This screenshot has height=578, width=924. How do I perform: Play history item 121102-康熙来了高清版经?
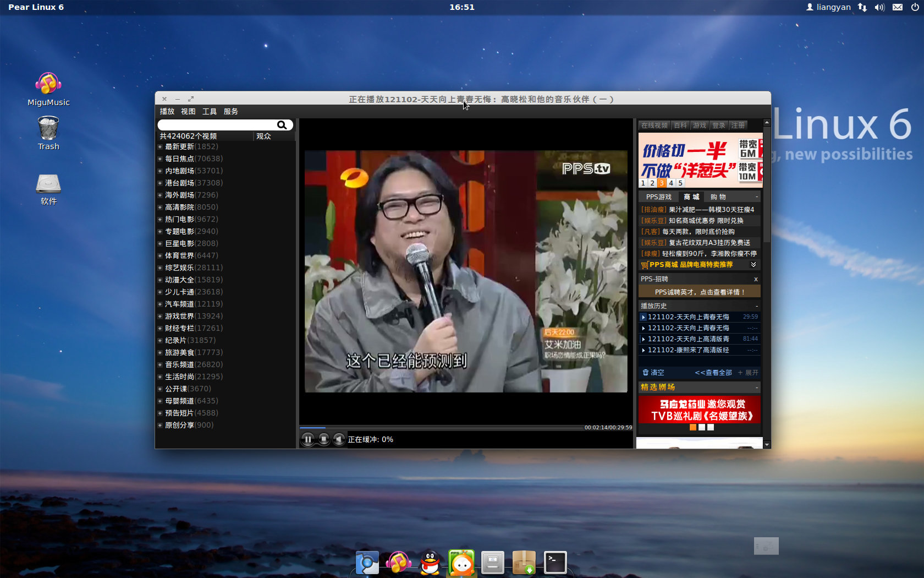pos(689,350)
